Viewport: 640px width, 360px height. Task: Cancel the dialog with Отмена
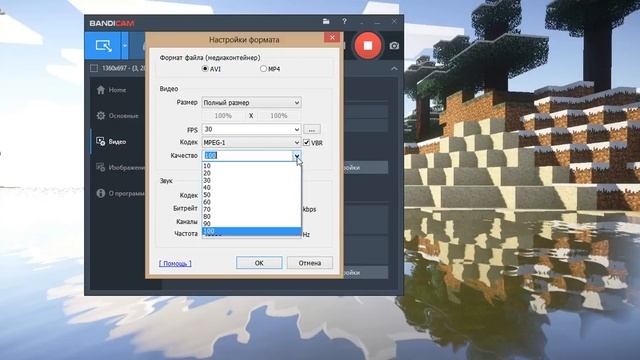point(310,263)
